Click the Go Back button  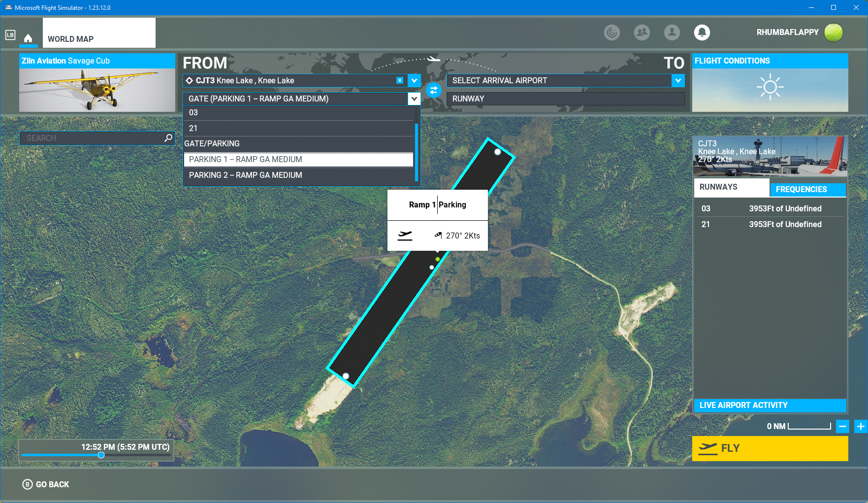(46, 484)
